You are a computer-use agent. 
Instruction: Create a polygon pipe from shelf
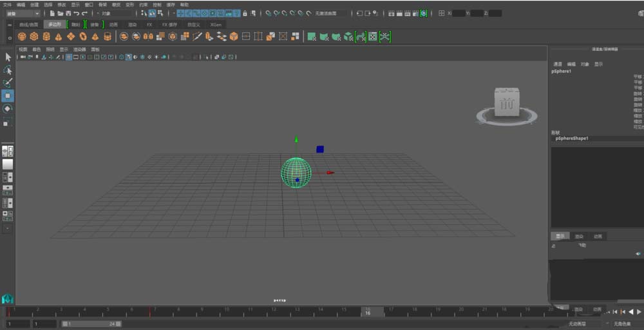[107, 37]
